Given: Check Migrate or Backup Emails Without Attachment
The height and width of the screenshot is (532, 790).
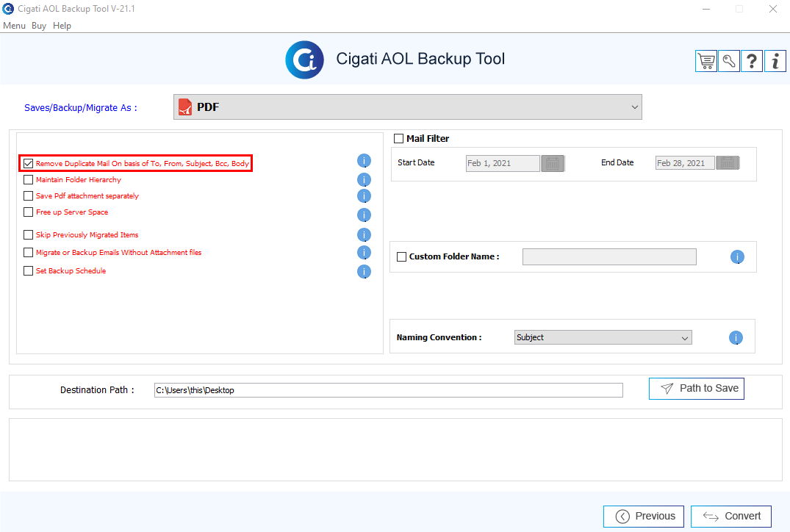Looking at the screenshot, I should pos(28,252).
